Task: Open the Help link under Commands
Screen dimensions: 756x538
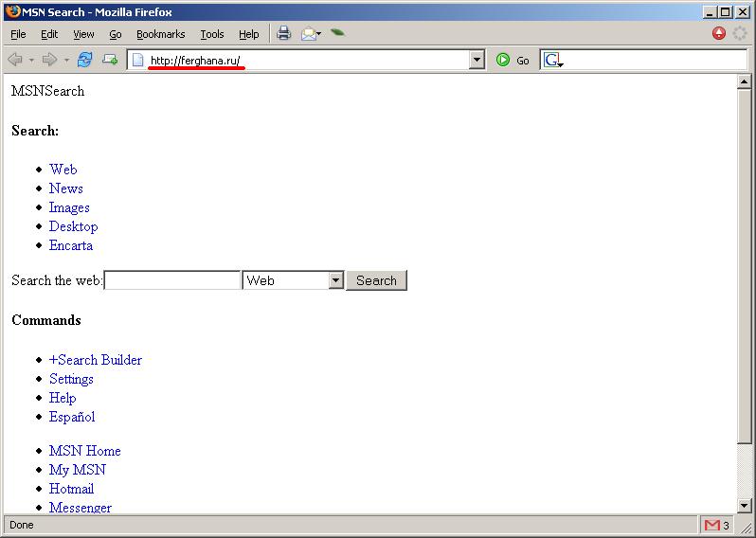Action: 63,398
